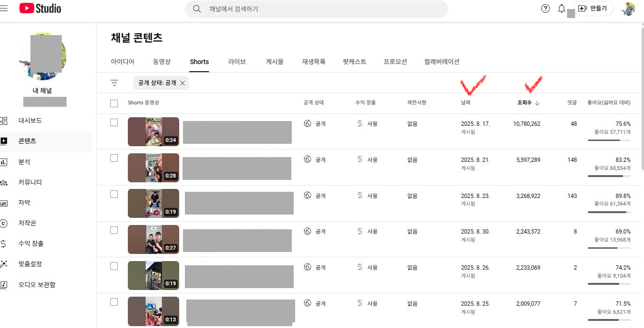Open the filter icon above table

(x=115, y=83)
